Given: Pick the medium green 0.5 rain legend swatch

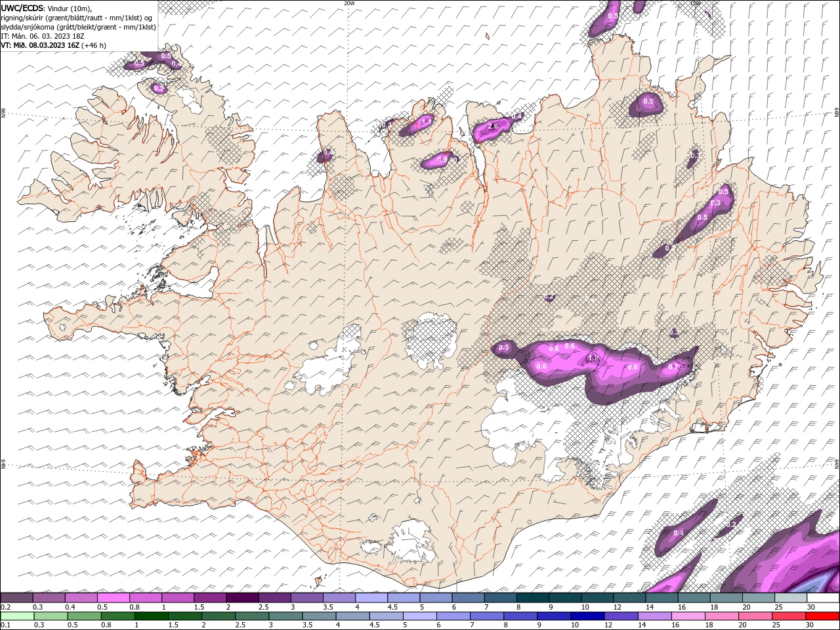Looking at the screenshot, I should (x=85, y=616).
